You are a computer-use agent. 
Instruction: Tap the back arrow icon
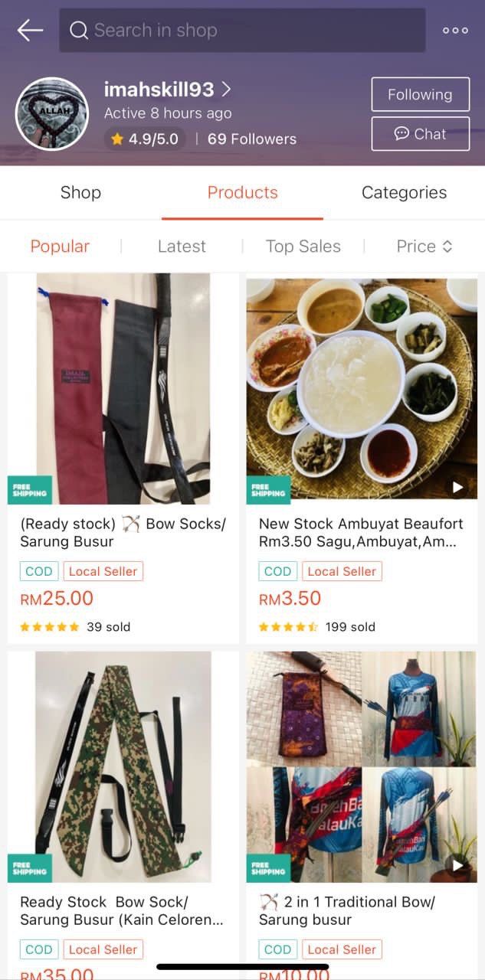pyautogui.click(x=30, y=31)
